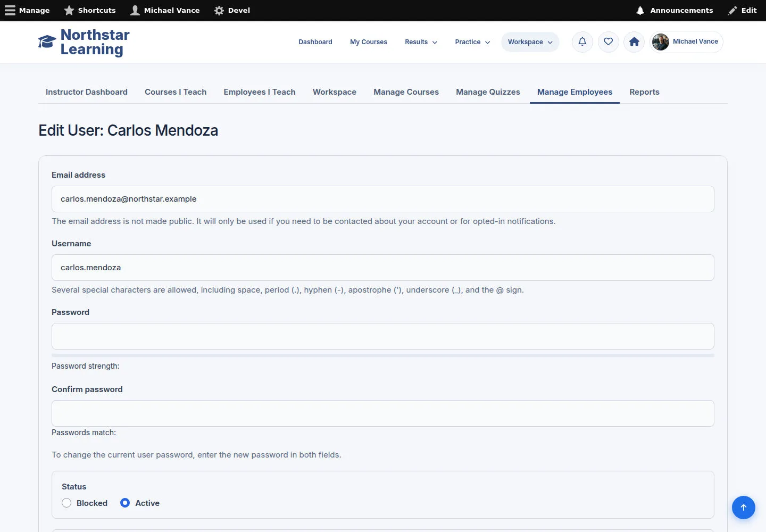
Task: Click the 'Passwords match:' text
Action: pos(84,433)
